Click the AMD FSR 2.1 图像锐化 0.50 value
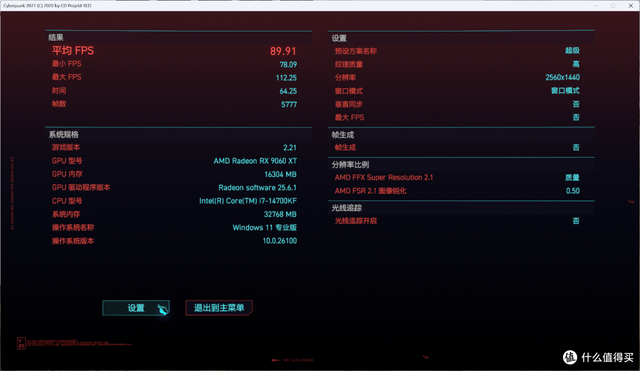640x371 pixels. (x=573, y=191)
